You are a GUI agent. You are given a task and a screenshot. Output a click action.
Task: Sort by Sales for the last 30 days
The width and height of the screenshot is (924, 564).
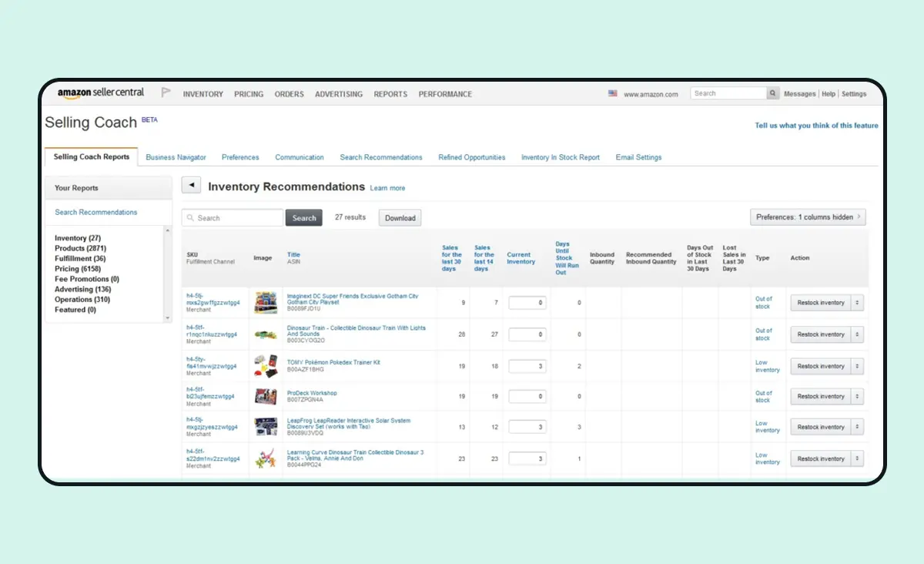(x=452, y=258)
